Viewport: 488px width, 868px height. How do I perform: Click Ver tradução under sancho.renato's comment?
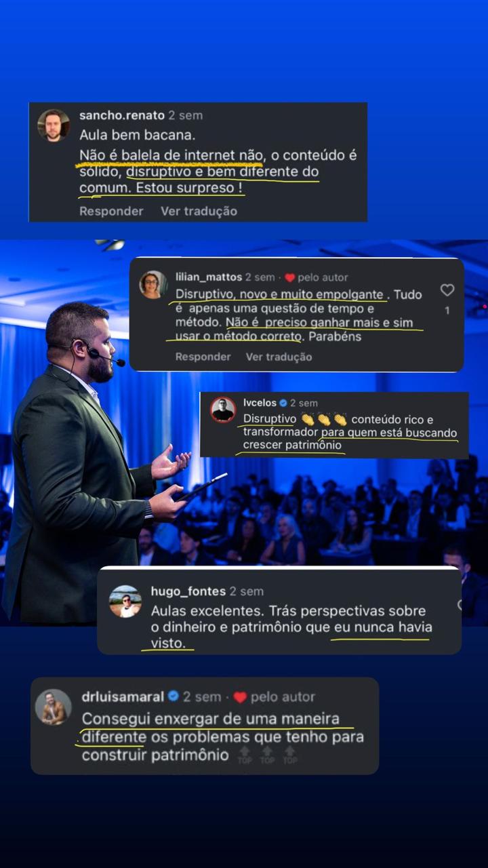click(199, 211)
